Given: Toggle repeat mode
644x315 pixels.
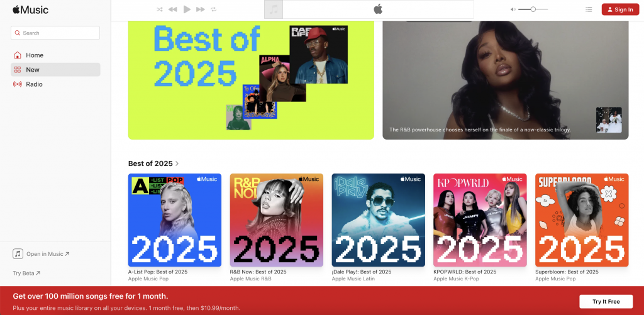Looking at the screenshot, I should 214,9.
